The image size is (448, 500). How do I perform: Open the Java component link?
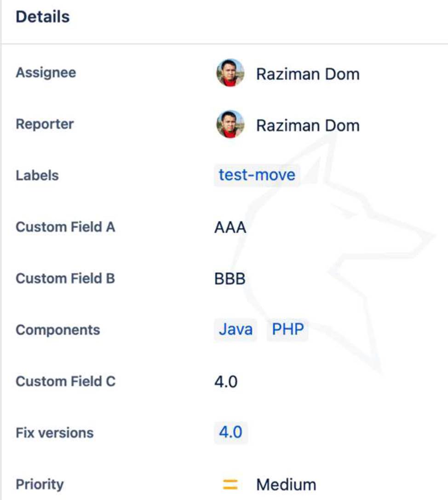coord(235,330)
